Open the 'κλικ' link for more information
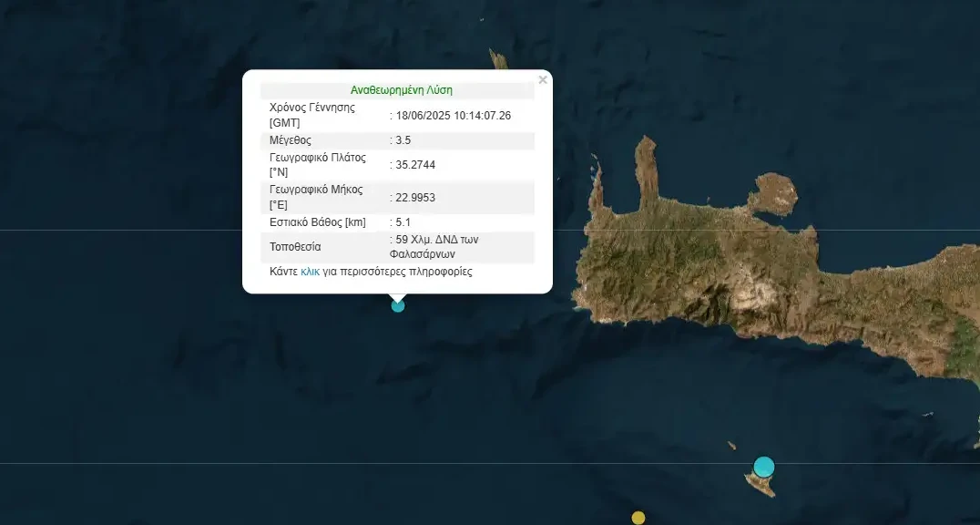The image size is (980, 525). click(x=310, y=272)
